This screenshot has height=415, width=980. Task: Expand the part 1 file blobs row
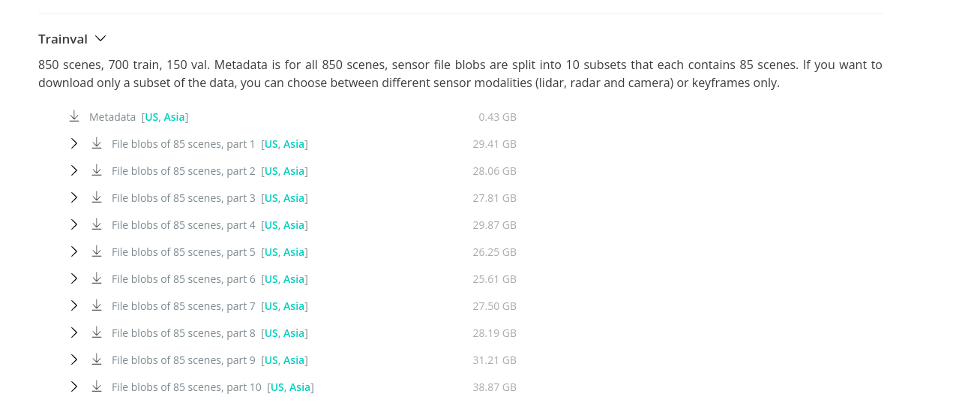74,143
